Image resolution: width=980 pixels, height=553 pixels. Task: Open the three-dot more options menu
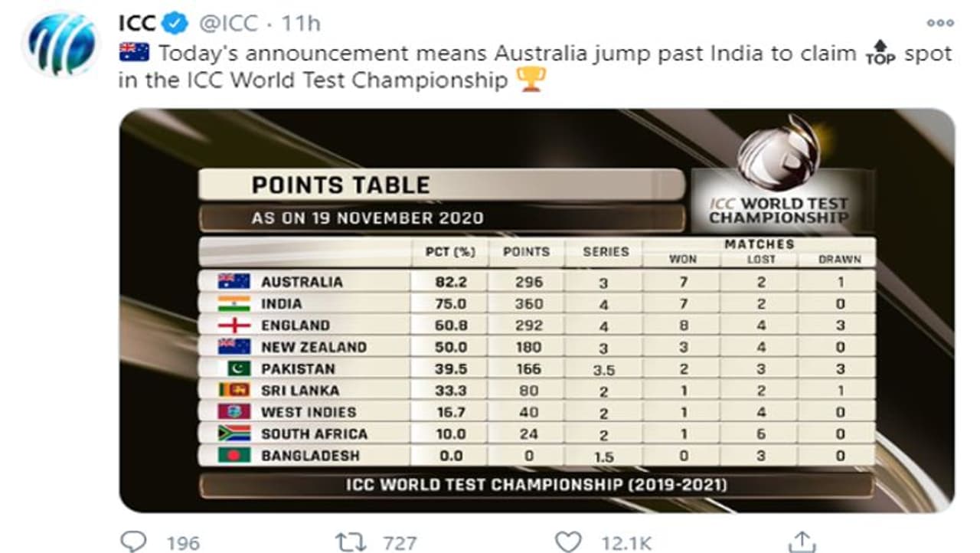click(x=939, y=23)
